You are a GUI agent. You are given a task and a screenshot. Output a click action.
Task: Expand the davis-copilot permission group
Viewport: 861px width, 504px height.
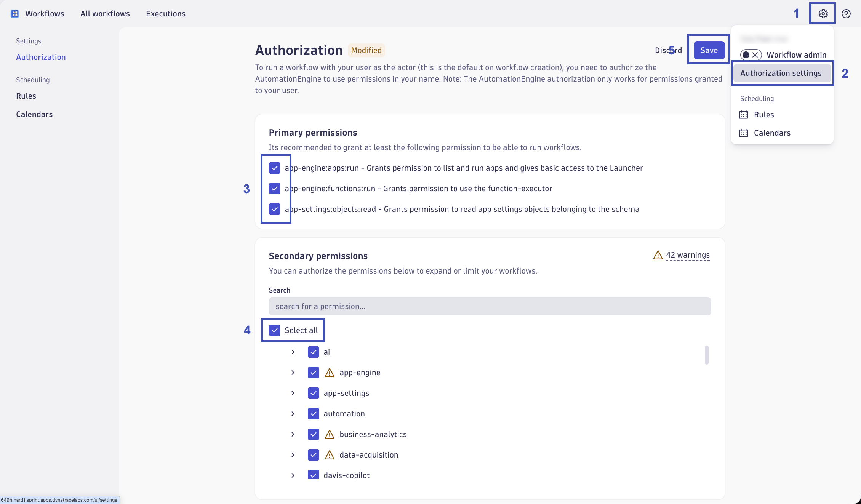[293, 475]
